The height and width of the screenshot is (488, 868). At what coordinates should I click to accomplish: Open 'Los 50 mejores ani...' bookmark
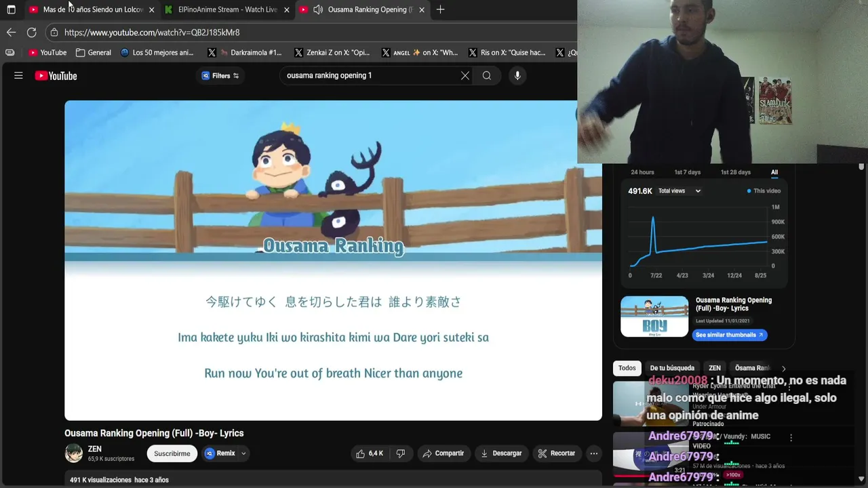(x=157, y=52)
